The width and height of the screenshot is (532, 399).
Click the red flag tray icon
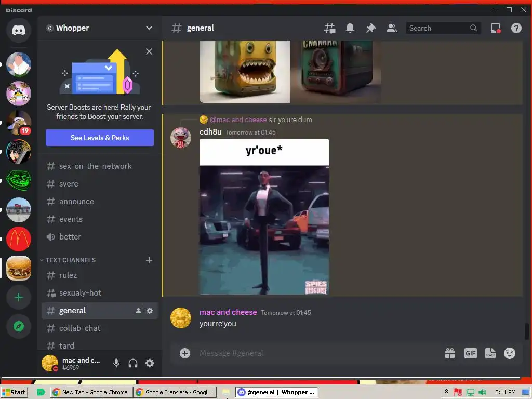[x=457, y=392]
